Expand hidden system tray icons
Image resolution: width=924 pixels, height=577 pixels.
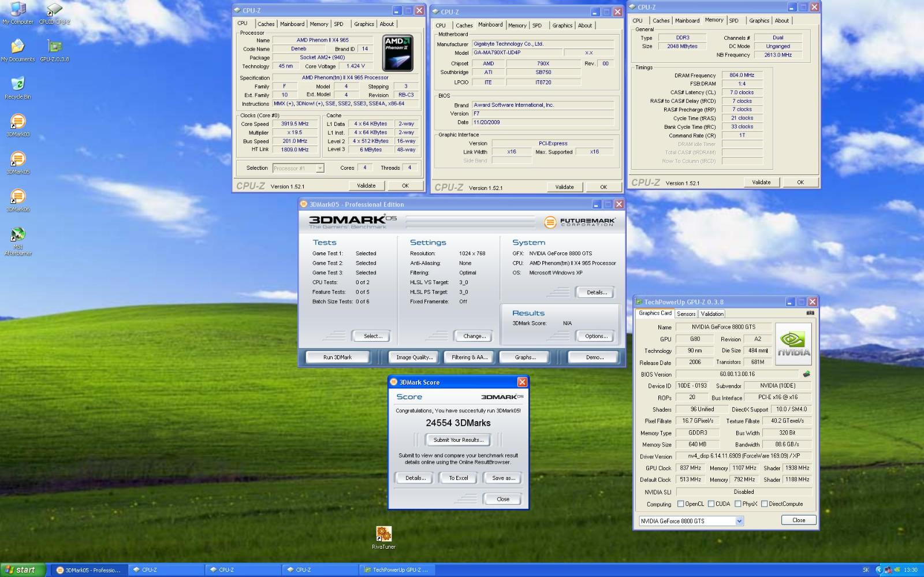coord(879,569)
